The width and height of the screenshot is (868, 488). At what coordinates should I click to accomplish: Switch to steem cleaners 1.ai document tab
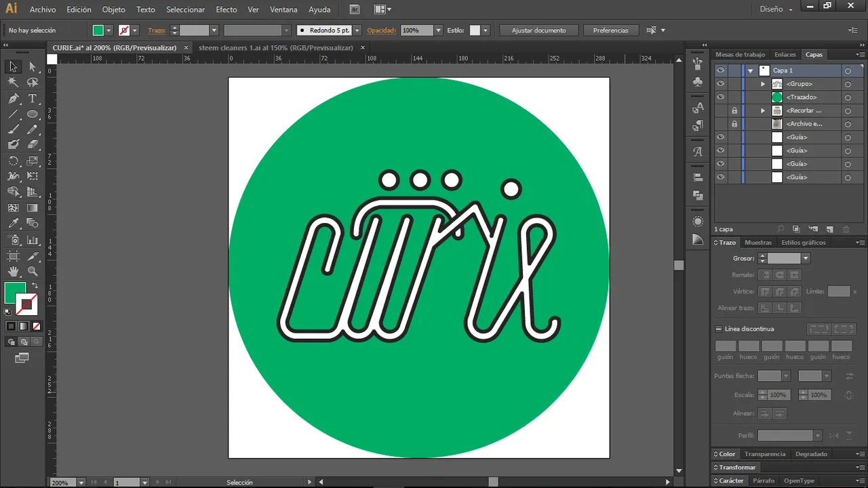275,48
